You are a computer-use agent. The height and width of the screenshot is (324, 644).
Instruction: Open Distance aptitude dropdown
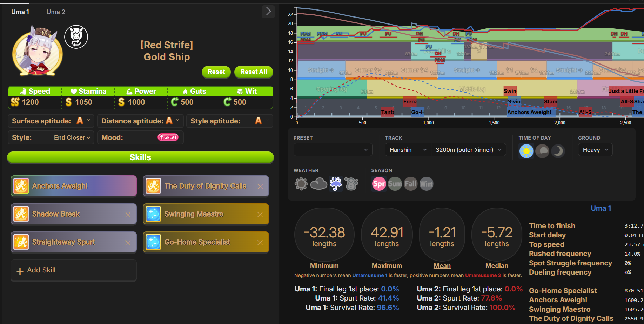(x=140, y=121)
